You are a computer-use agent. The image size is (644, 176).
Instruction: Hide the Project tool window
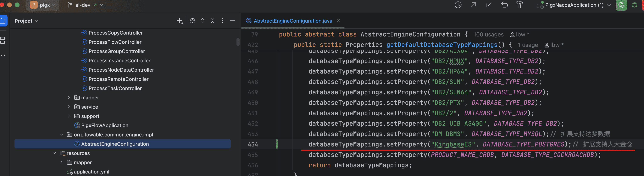tap(232, 21)
